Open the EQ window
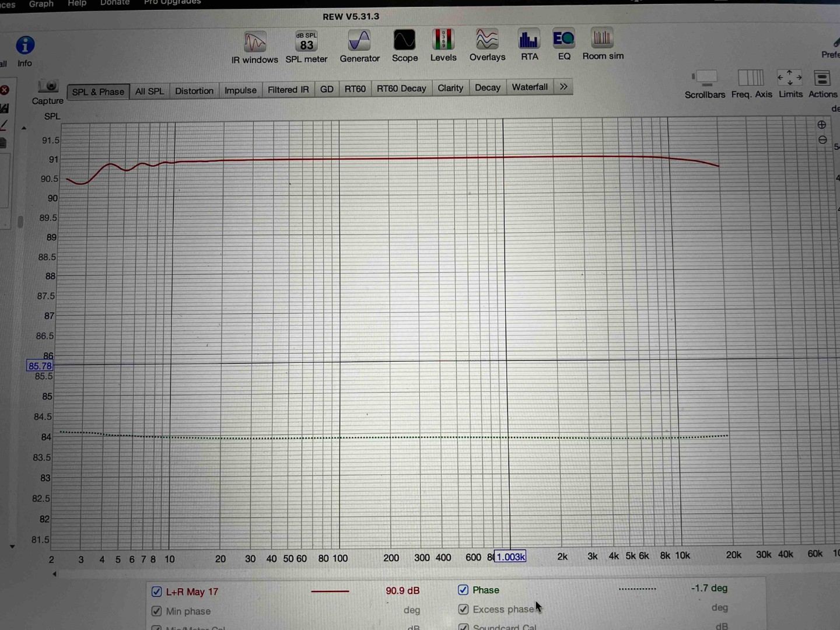The image size is (840, 630). (x=563, y=40)
